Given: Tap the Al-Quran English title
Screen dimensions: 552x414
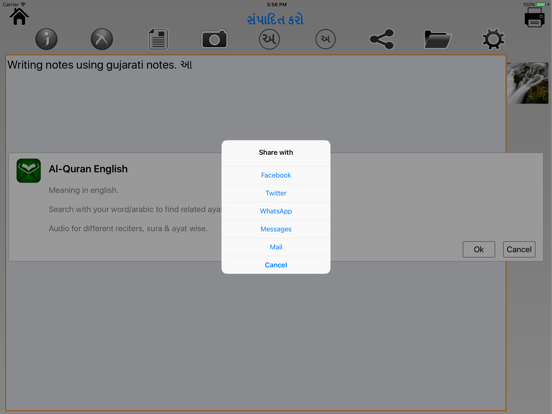Looking at the screenshot, I should click(88, 169).
